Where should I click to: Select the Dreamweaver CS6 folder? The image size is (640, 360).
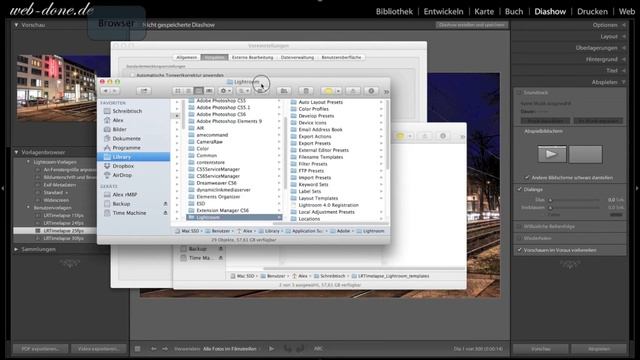click(x=216, y=183)
